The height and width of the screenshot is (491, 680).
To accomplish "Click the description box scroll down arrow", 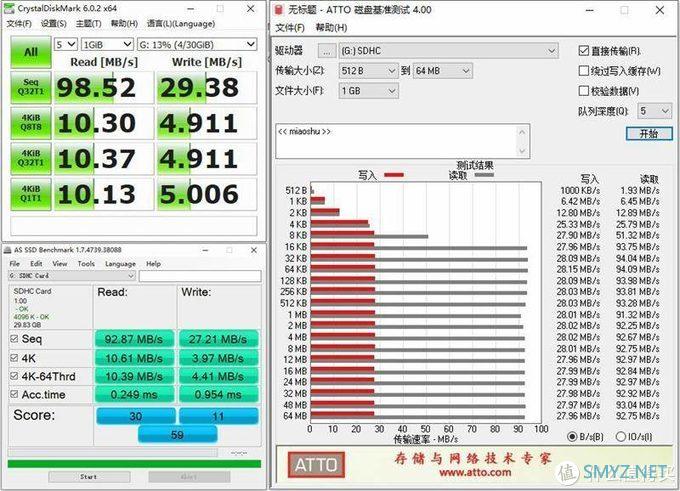I will tap(522, 151).
